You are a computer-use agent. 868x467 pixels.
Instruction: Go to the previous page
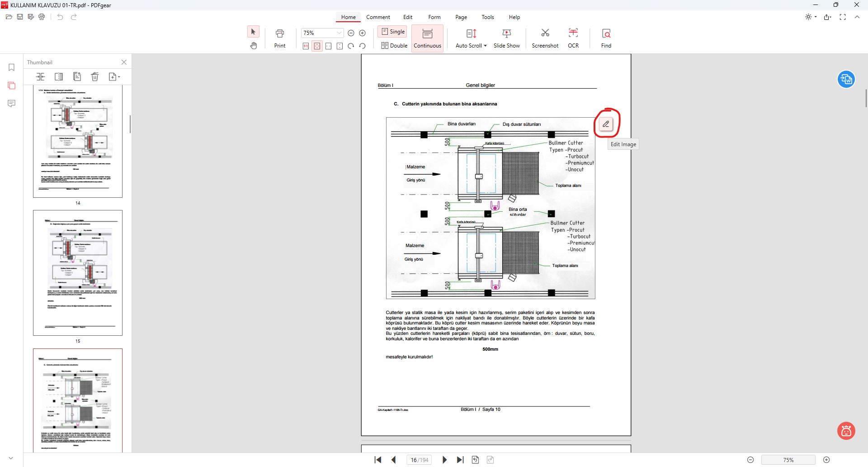point(394,460)
